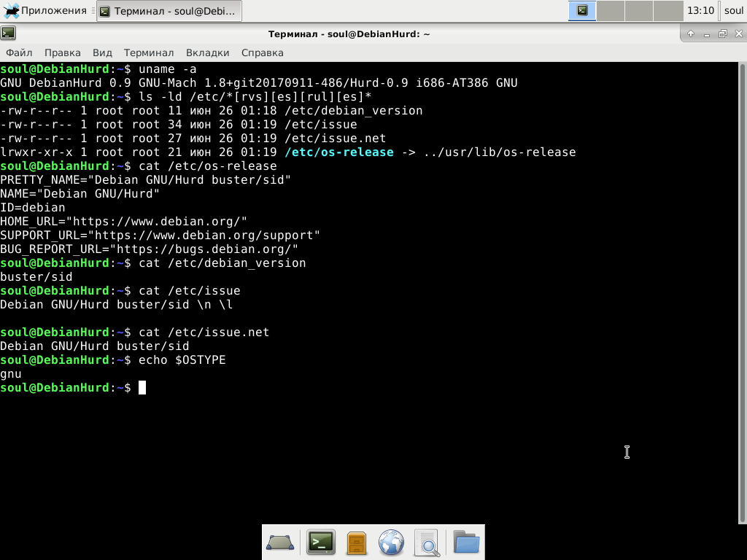Click 'ls -ld /etc/*[rvs][es][rul][es]*' command line

(x=186, y=97)
